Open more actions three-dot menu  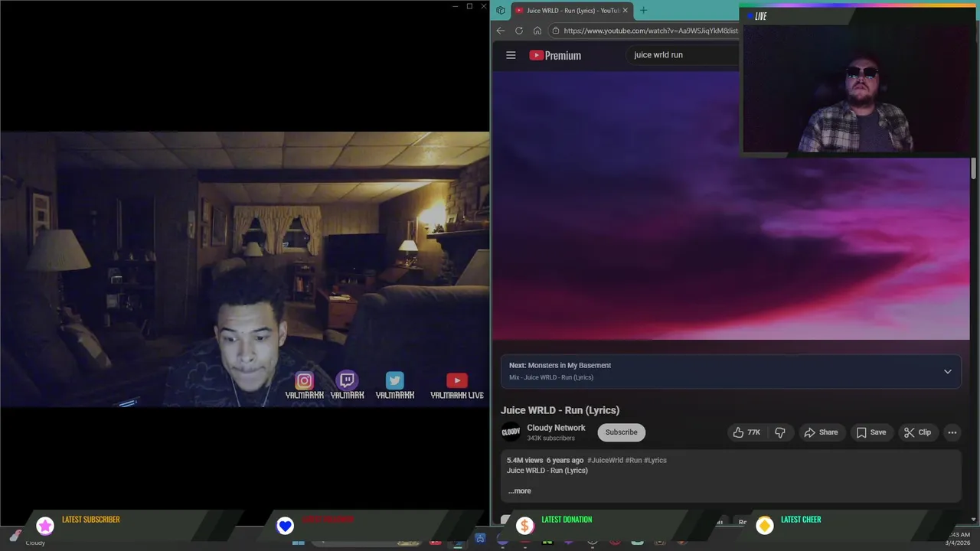[952, 432]
